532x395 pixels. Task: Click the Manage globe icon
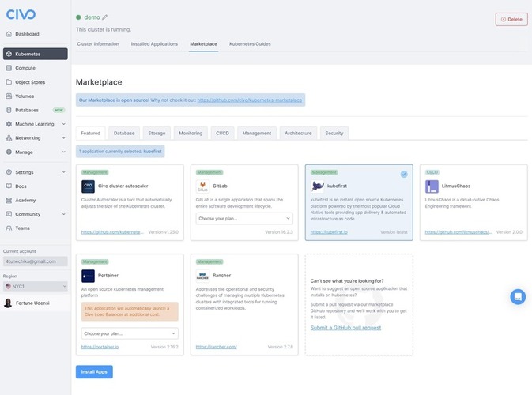point(9,152)
